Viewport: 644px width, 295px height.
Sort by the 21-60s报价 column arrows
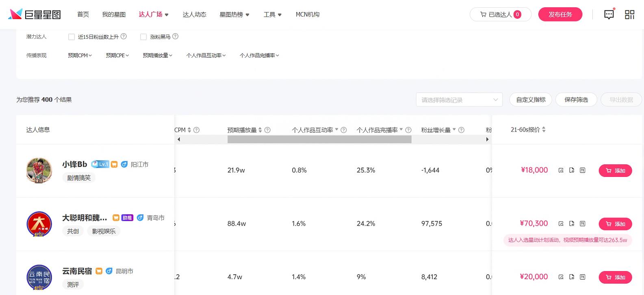tap(544, 130)
